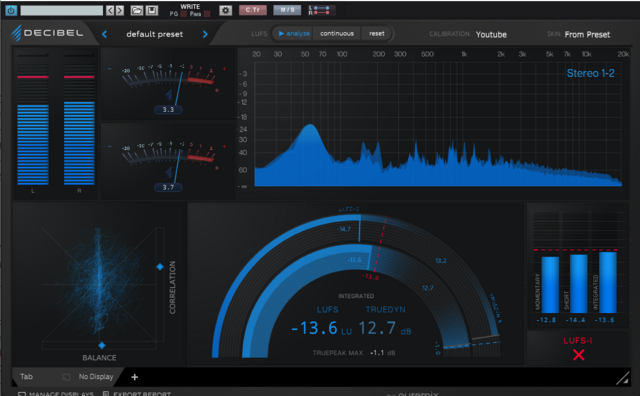Select previous preset with blue left chevron
Image resolution: width=640 pixels, height=396 pixels.
104,34
